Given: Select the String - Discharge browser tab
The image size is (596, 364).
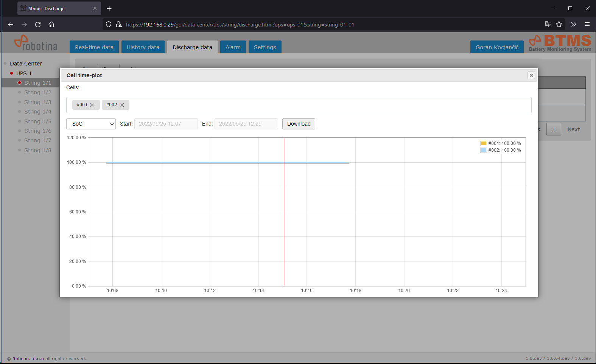Looking at the screenshot, I should [59, 8].
